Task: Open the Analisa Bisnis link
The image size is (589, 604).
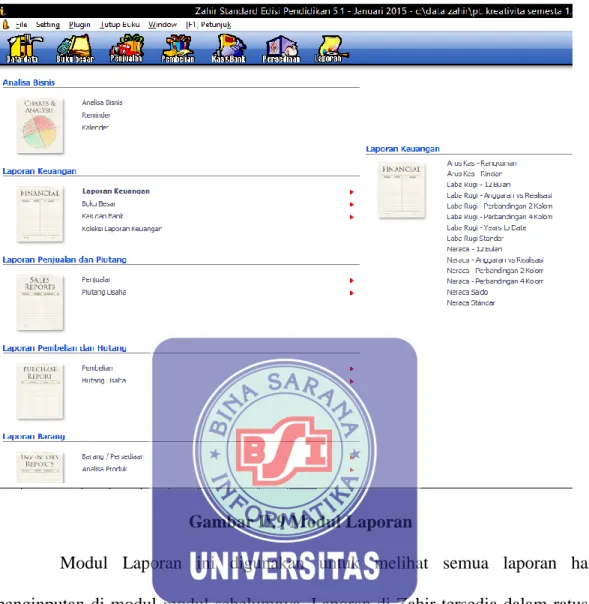Action: [x=102, y=102]
